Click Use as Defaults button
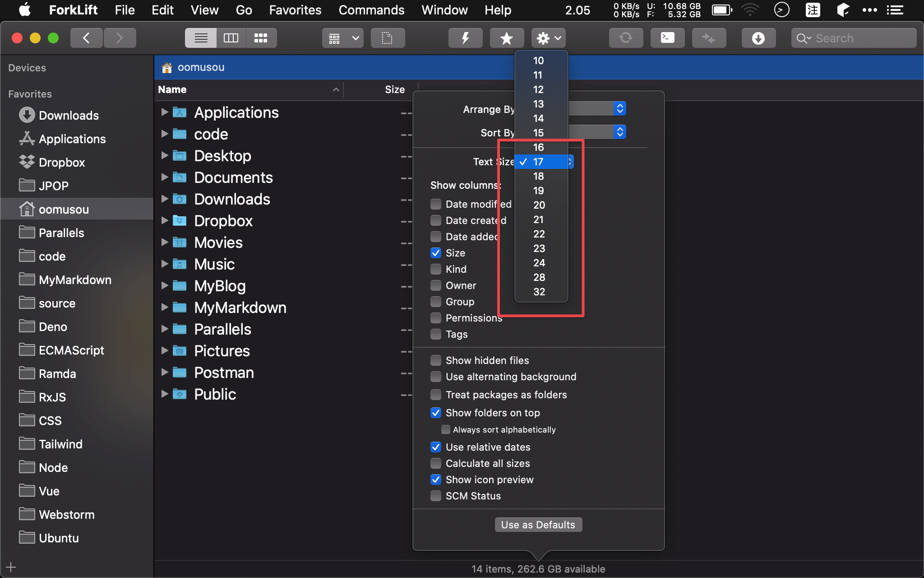The image size is (924, 578). click(x=538, y=525)
